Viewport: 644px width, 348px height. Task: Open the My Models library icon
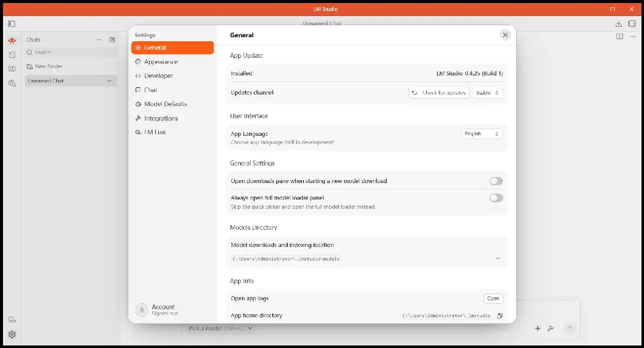point(12,69)
